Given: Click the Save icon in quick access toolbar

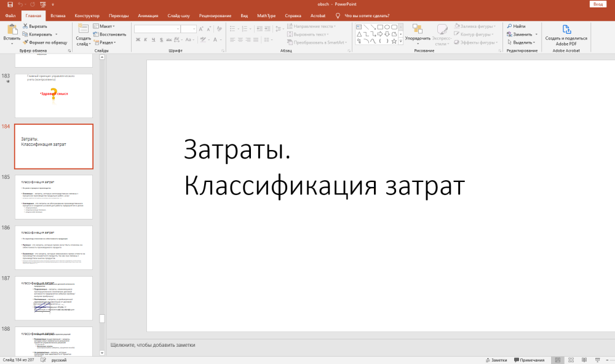Looking at the screenshot, I should [10, 4].
